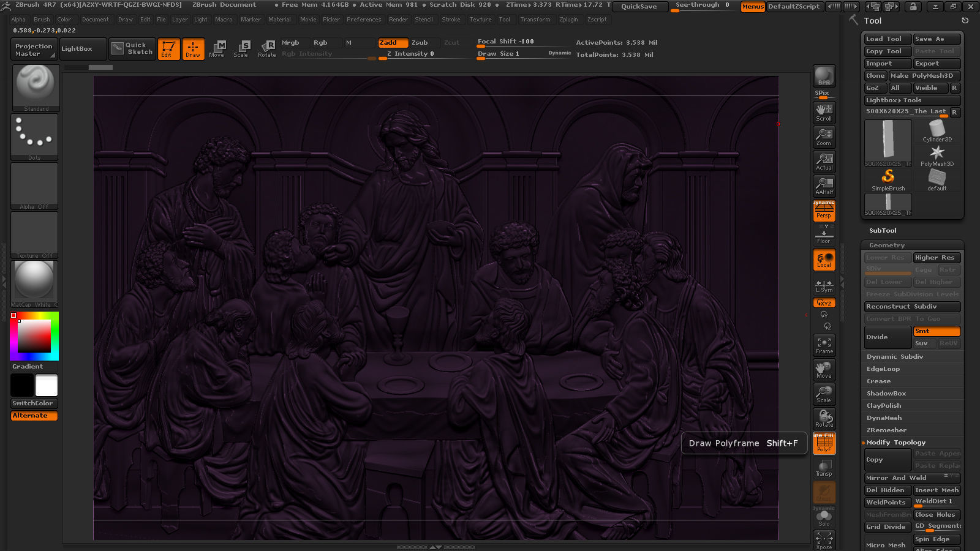This screenshot has height=551, width=980.
Task: Click the Quick Sketch button
Action: click(132, 48)
